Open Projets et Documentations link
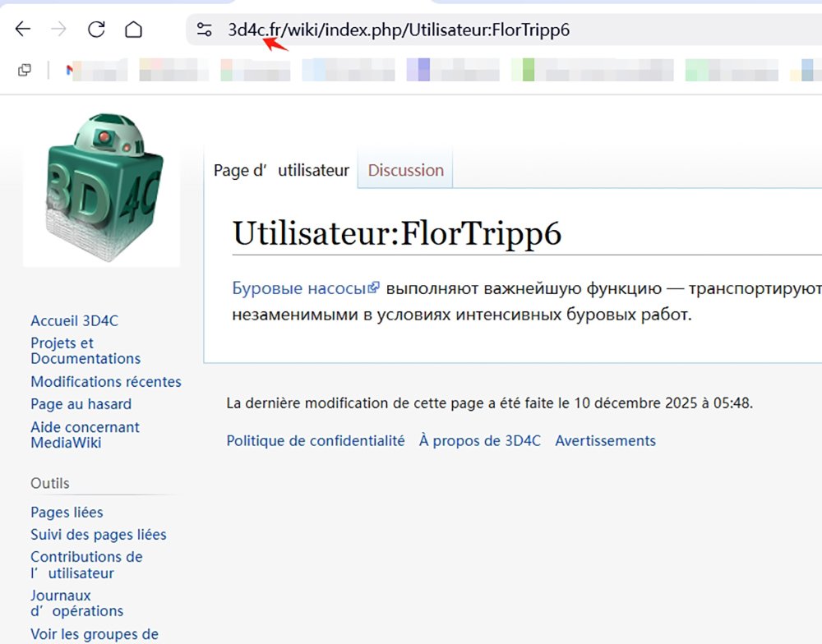 [85, 351]
